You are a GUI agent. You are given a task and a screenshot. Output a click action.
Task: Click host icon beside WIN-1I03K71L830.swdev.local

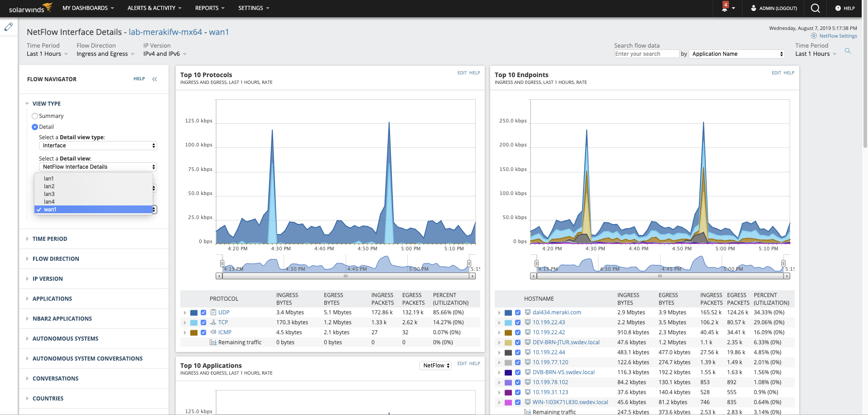[528, 402]
